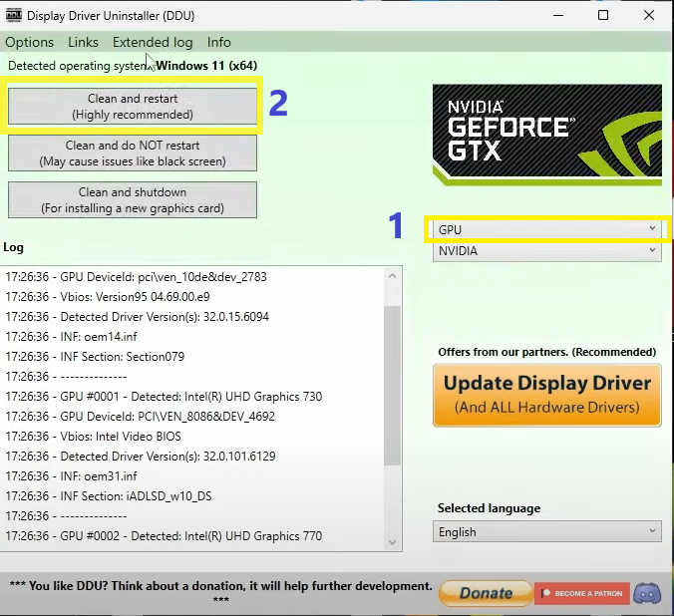
Task: Click the log scrollbar down arrow
Action: point(392,542)
